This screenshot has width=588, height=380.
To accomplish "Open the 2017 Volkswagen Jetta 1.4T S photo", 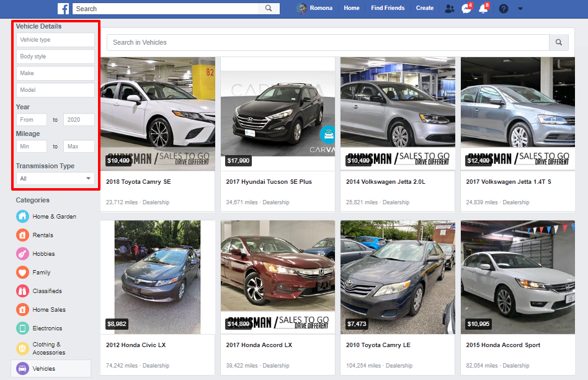I will coord(518,114).
